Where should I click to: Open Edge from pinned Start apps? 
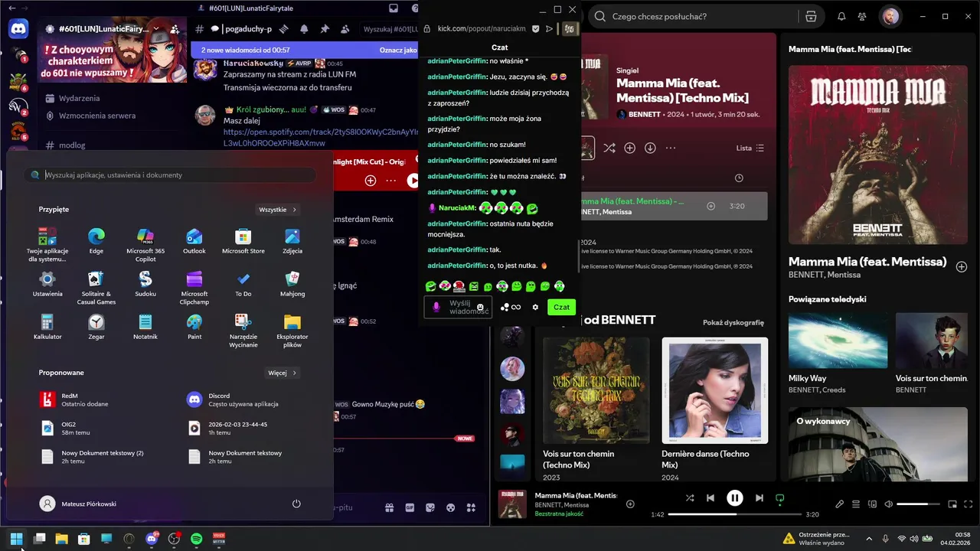coord(96,240)
